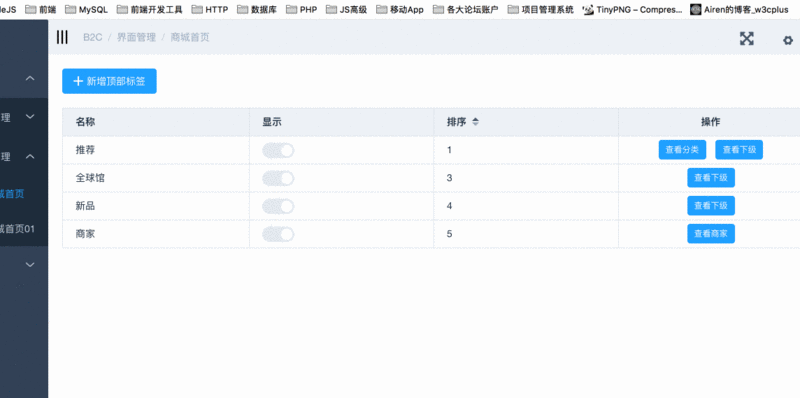Toggle display switch for 商家 row
Screen dimensions: 800x398
(278, 234)
